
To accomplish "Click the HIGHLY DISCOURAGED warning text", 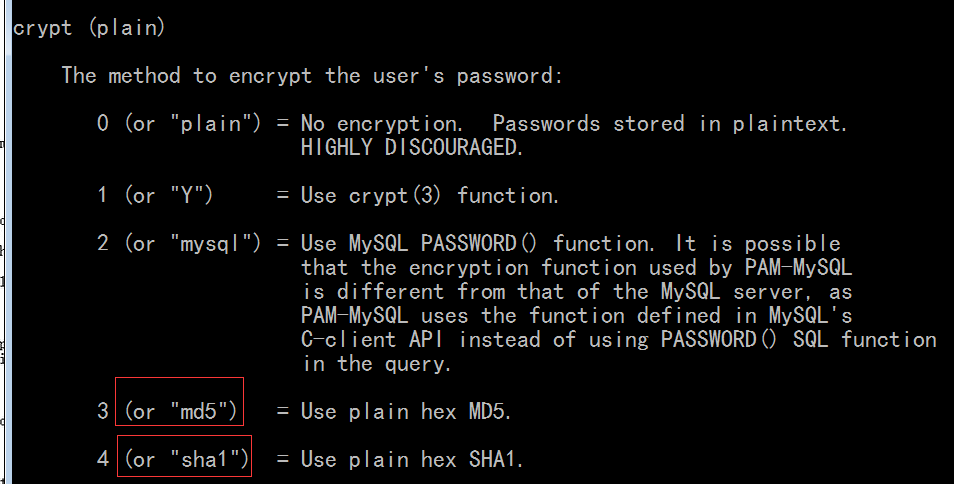I will point(412,147).
